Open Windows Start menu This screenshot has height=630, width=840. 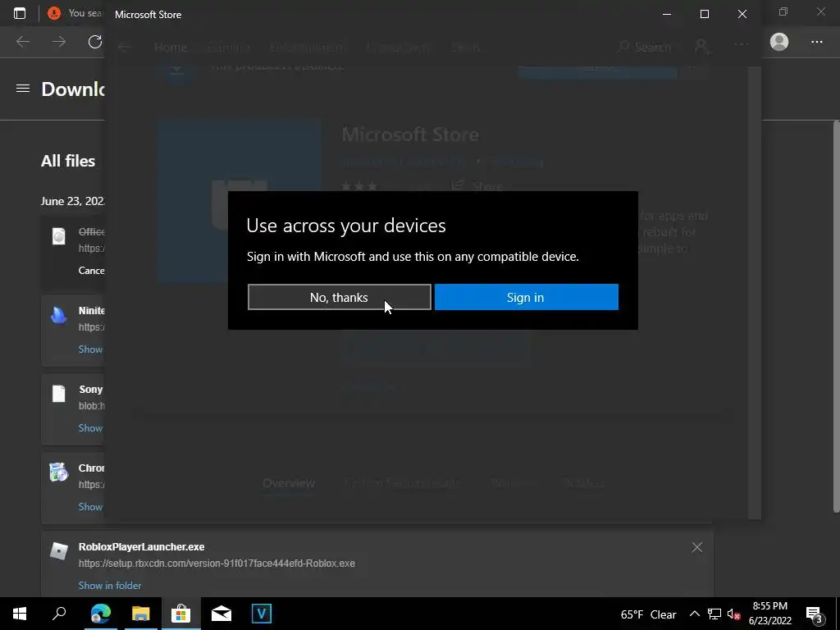[x=20, y=614]
